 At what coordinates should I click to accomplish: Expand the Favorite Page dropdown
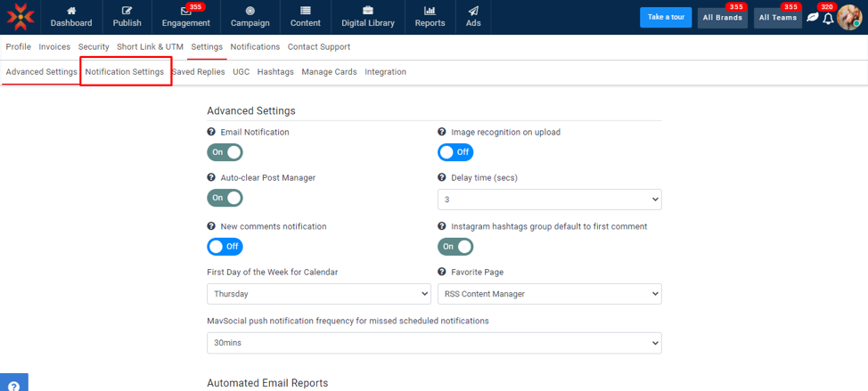pos(549,294)
